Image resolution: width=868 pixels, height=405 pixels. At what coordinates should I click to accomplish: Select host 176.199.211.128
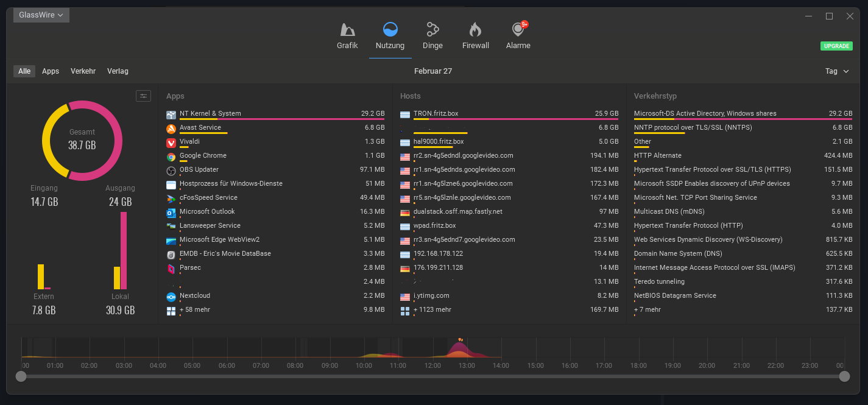pyautogui.click(x=509, y=268)
